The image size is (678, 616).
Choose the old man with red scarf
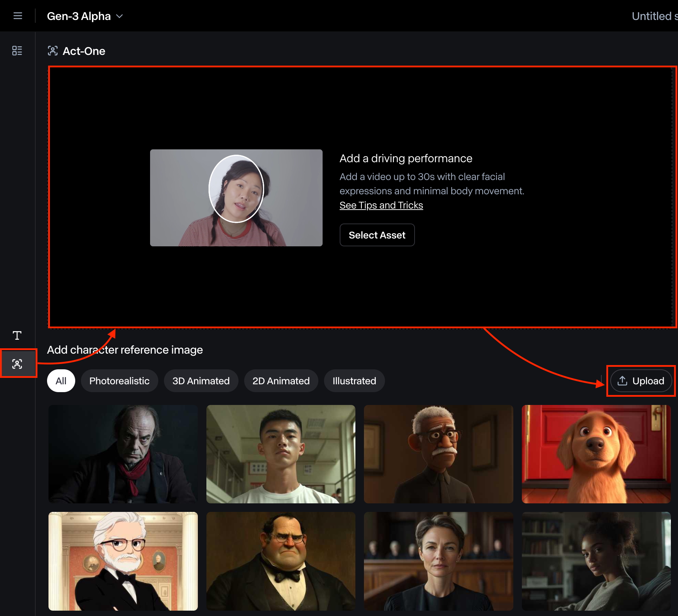coord(123,454)
